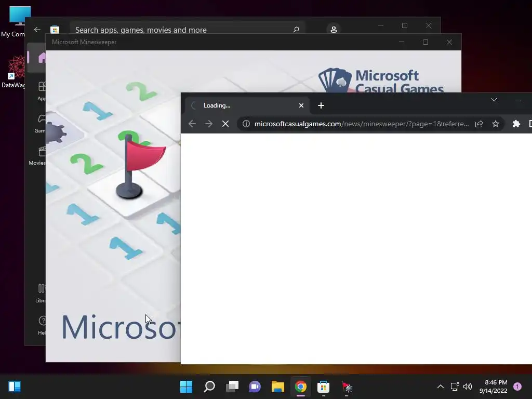Viewport: 532px width, 399px height.
Task: Select the DataWag desktop shortcut
Action: [x=13, y=72]
